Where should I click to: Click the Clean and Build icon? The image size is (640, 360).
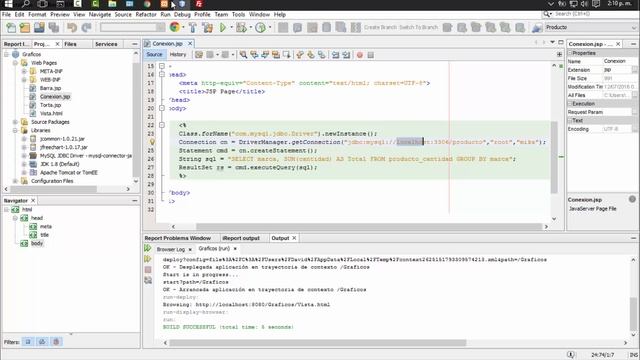[x=207, y=27]
